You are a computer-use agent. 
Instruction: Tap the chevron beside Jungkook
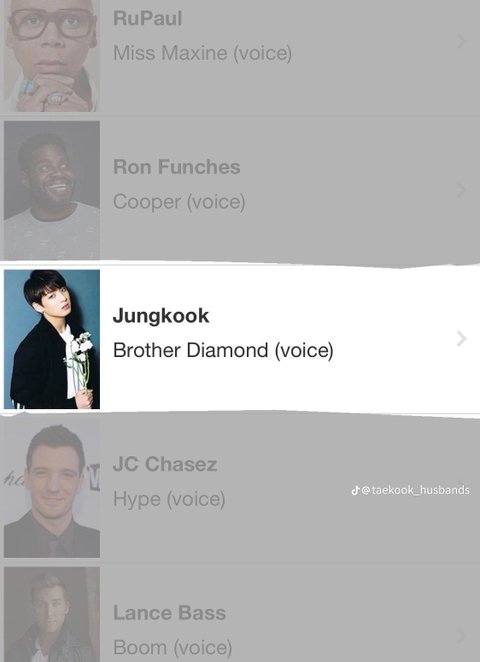click(462, 339)
